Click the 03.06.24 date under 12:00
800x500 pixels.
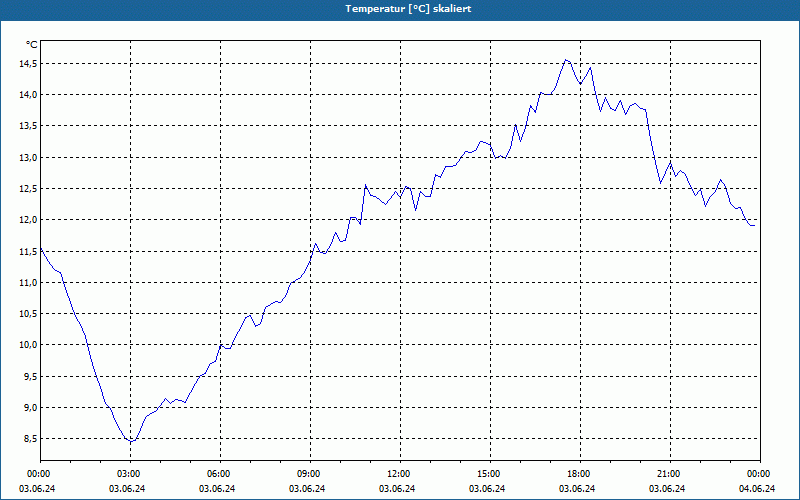(x=397, y=489)
